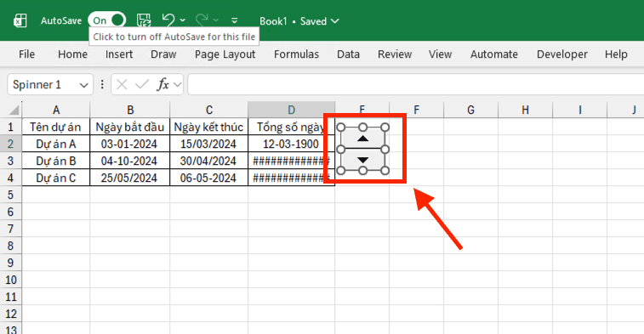Viewport: 644px width, 334px height.
Task: Click the Select All corner triangle
Action: 14,110
